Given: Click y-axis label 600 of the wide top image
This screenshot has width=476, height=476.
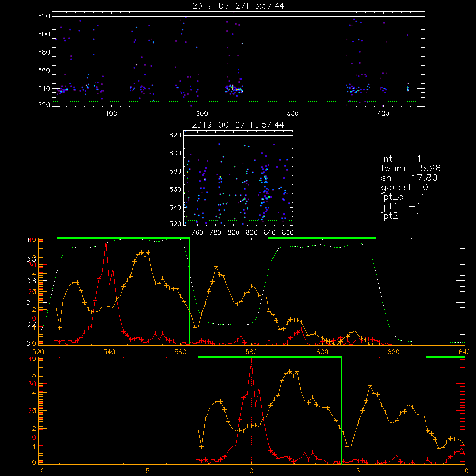Looking at the screenshot, I should click(x=44, y=34).
